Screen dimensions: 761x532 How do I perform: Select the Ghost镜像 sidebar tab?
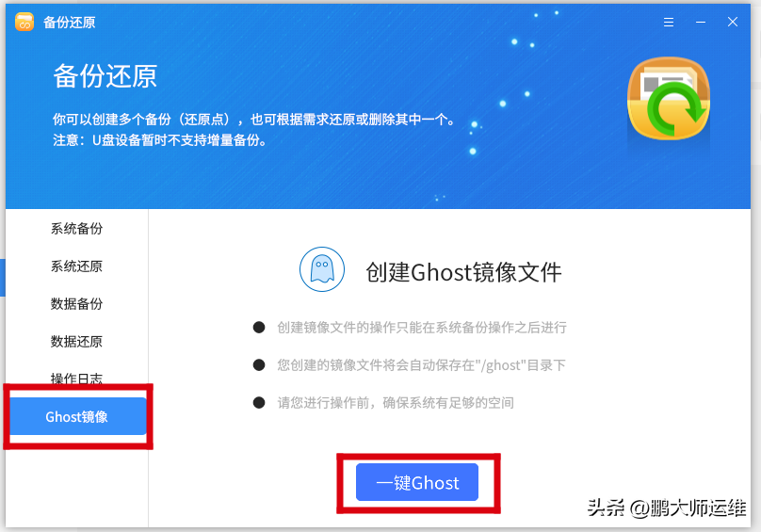pyautogui.click(x=78, y=416)
